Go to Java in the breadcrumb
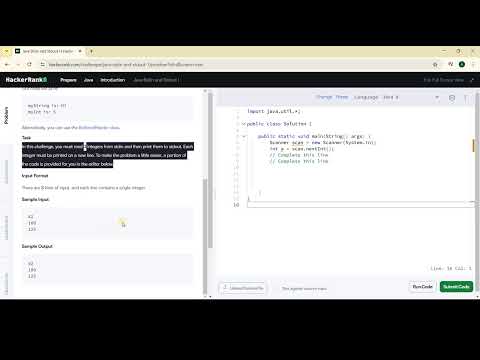Screen dimensions: 480x360 [88, 80]
